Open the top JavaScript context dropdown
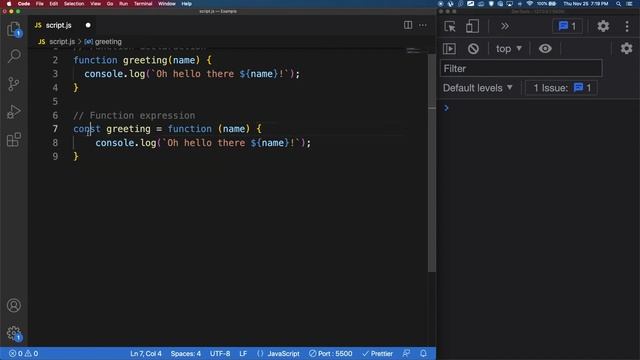Viewport: 640px width, 360px height. [509, 49]
